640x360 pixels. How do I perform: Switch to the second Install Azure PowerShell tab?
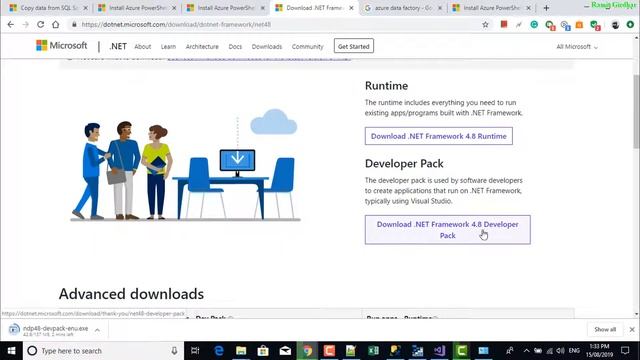tap(225, 8)
